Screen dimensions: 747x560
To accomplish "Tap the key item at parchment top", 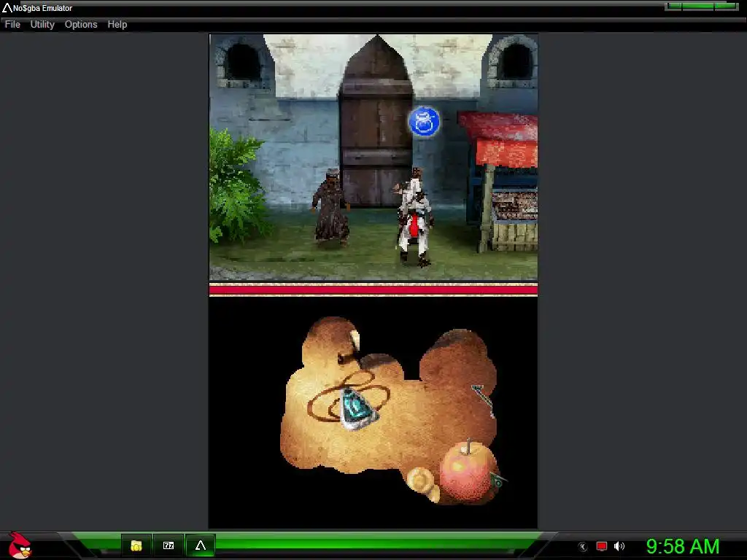I will [349, 348].
